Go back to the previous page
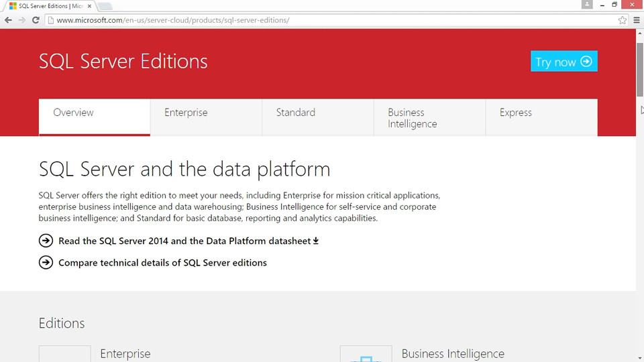This screenshot has height=362, width=644. pyautogui.click(x=8, y=20)
